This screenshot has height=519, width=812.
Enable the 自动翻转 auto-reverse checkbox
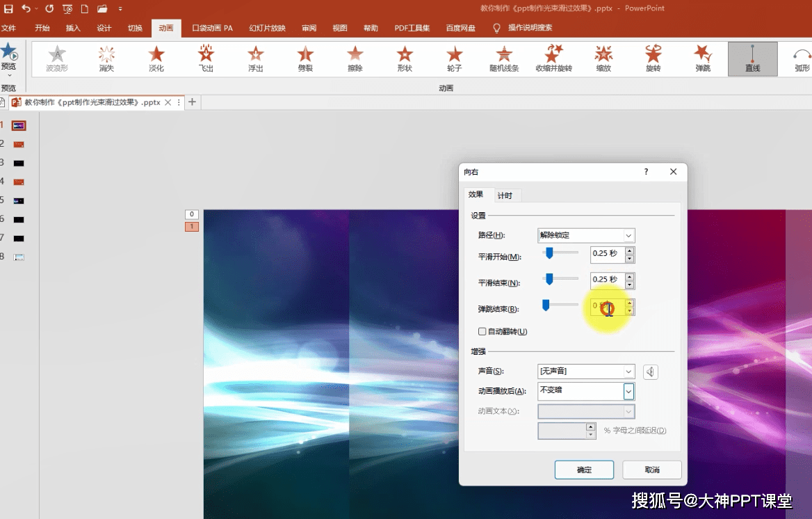point(482,331)
